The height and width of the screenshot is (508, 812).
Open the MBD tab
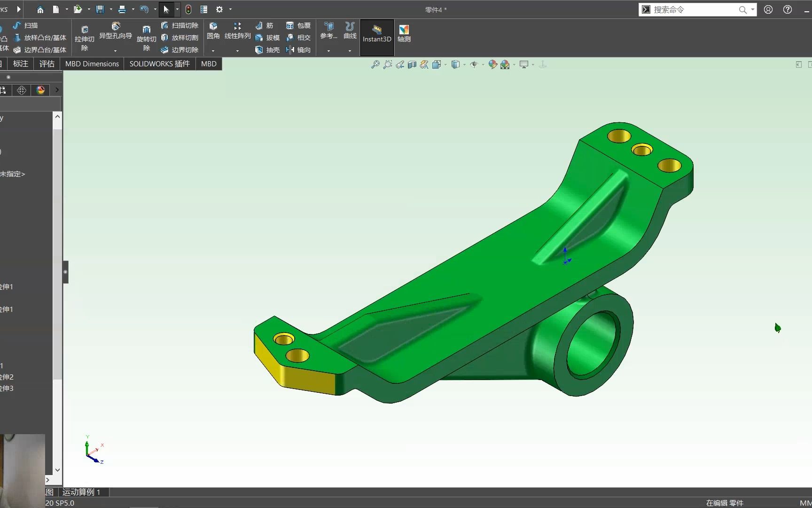click(x=209, y=64)
